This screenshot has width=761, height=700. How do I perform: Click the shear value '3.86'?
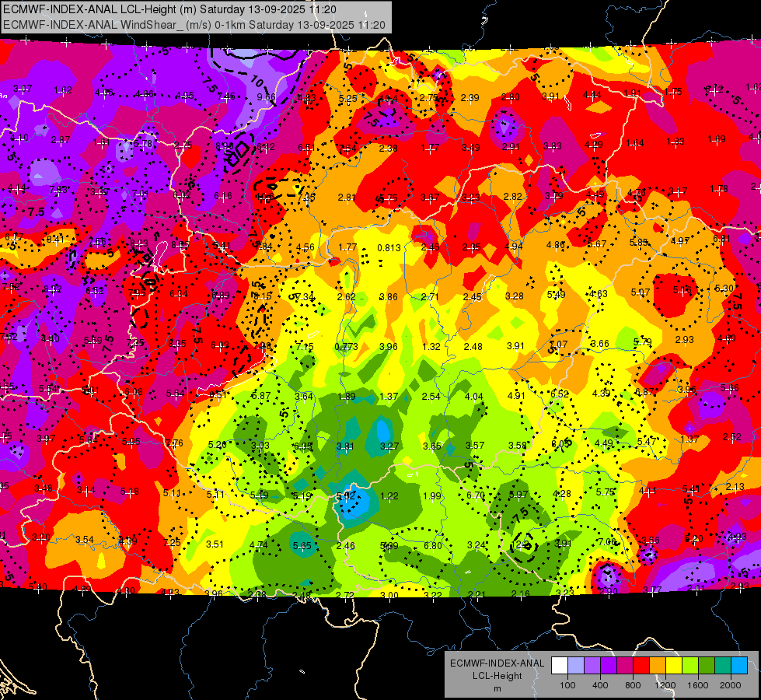388,296
